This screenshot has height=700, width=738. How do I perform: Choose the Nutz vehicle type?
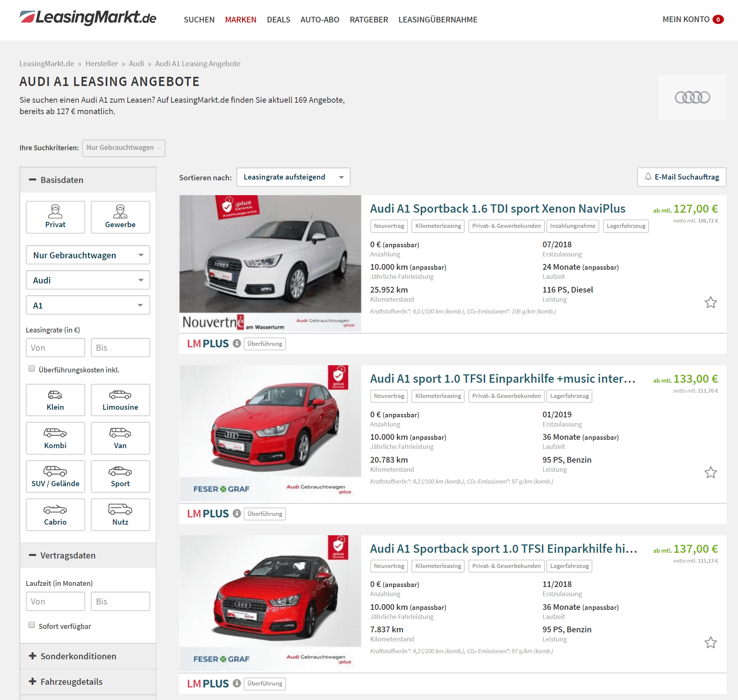tap(120, 515)
